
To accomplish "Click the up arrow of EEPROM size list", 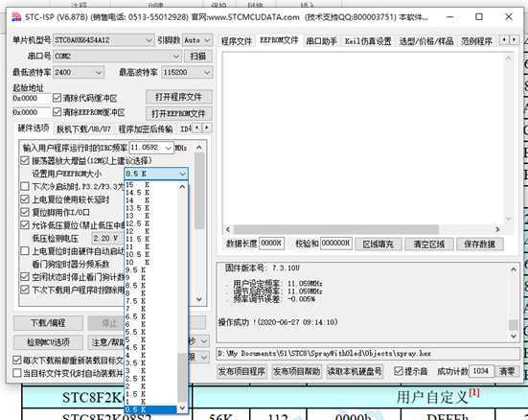I will (x=182, y=186).
